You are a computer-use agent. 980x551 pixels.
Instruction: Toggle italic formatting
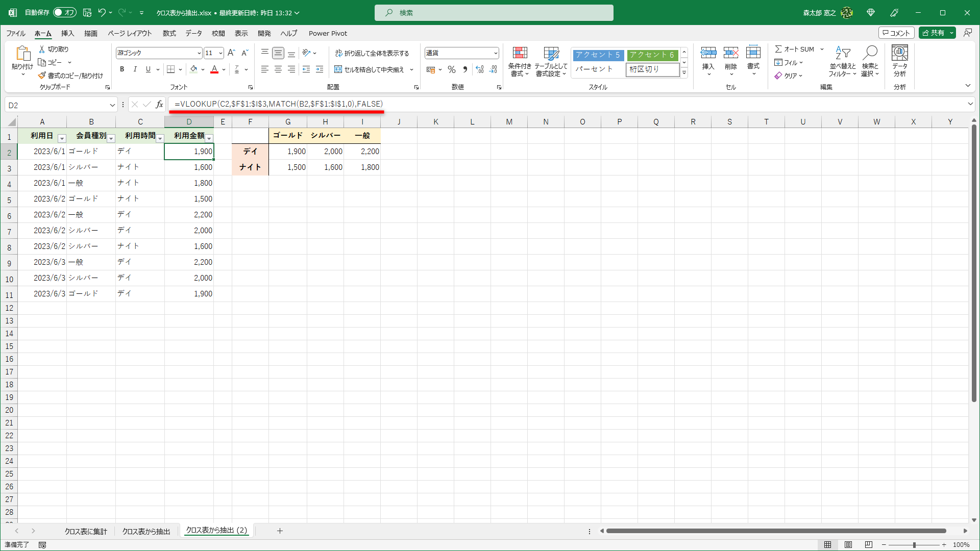(135, 69)
